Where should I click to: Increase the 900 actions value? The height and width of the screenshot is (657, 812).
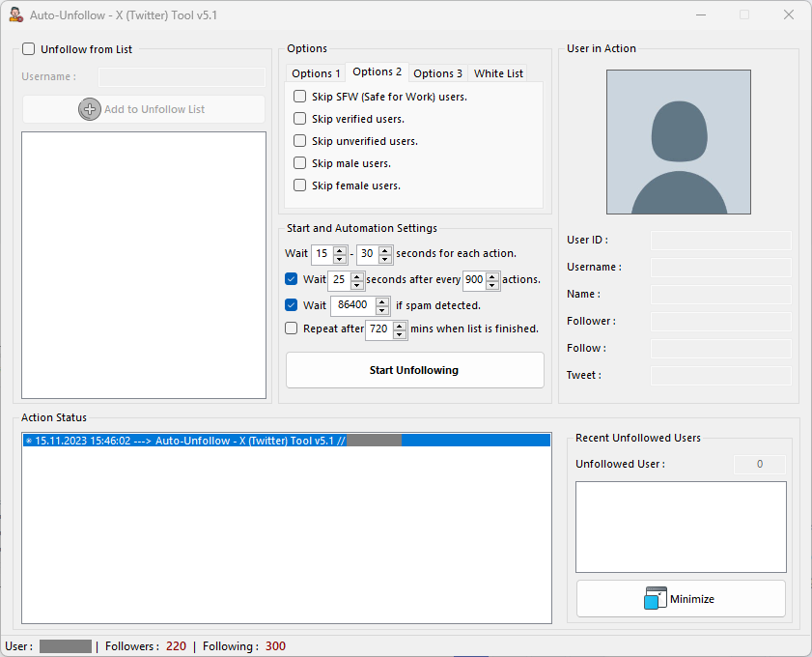click(x=492, y=275)
